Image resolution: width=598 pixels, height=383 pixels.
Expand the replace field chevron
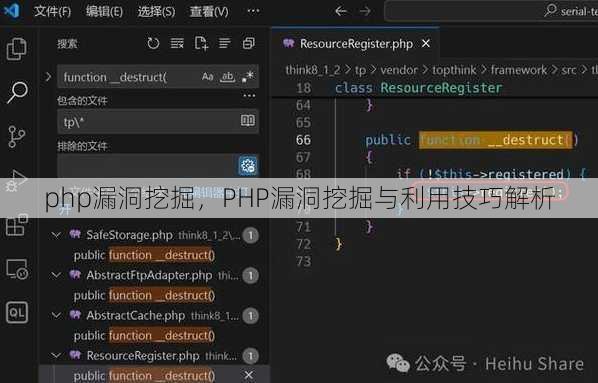click(x=48, y=77)
